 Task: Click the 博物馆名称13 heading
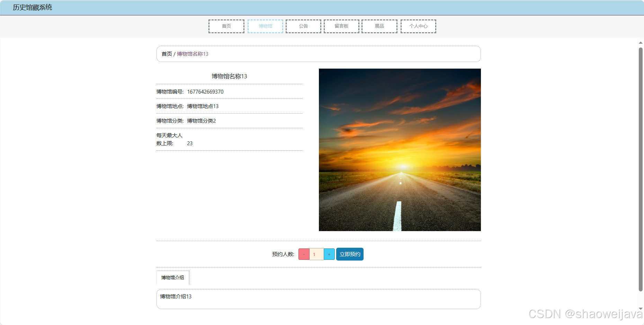[x=230, y=76]
